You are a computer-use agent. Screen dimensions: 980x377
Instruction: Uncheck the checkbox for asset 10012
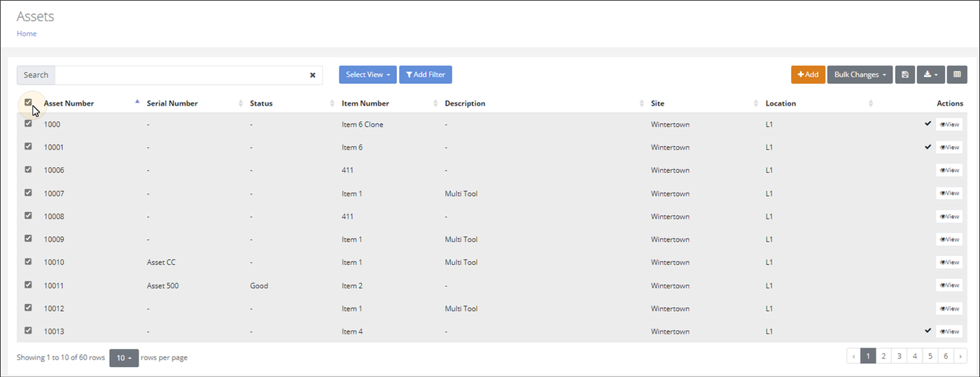pyautogui.click(x=28, y=307)
